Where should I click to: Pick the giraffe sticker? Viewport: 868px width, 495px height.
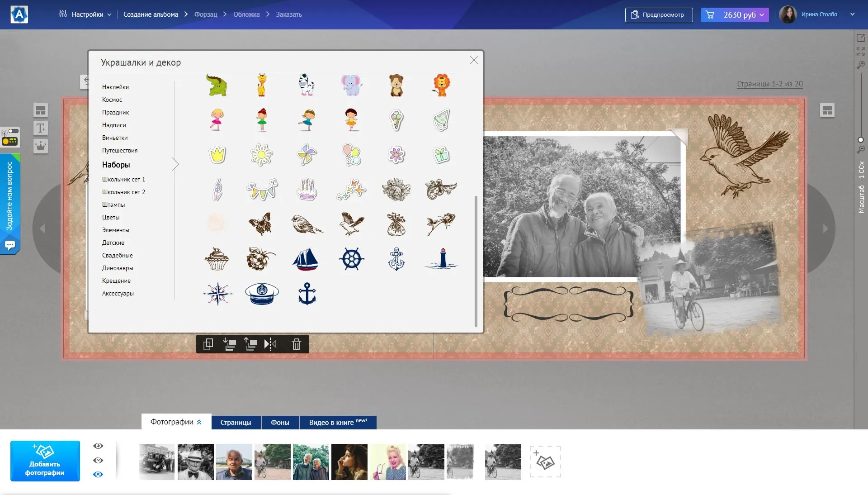click(x=262, y=85)
